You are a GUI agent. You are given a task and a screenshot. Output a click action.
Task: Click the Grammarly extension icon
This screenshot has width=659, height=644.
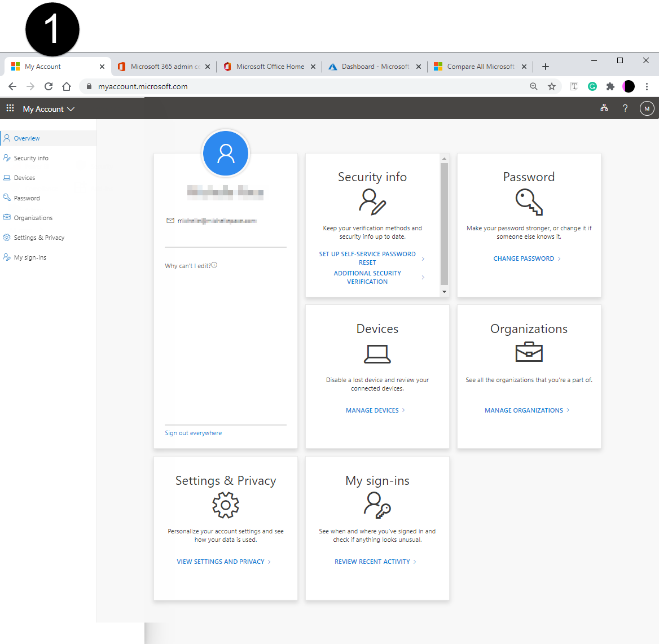click(x=592, y=86)
